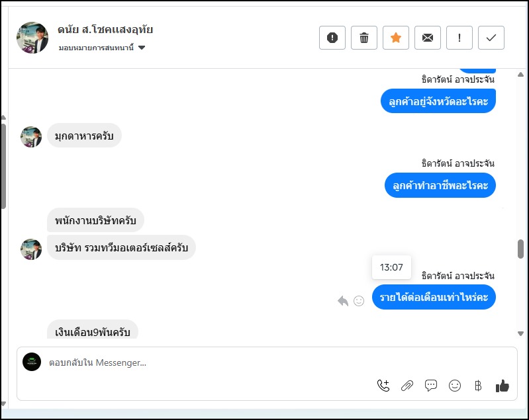Click the customer's header profile picture
Image resolution: width=529 pixels, height=420 pixels.
(x=32, y=38)
